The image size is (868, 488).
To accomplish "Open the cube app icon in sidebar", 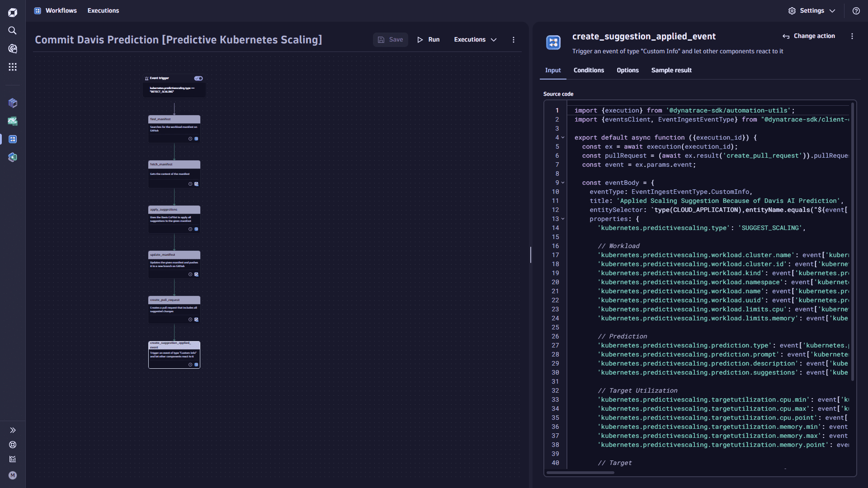I will point(13,103).
